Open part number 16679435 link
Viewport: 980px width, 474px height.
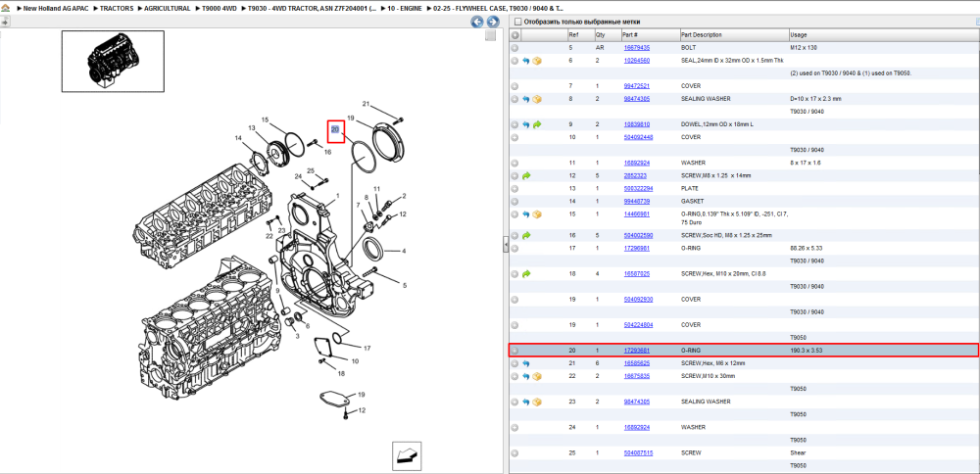tap(636, 47)
